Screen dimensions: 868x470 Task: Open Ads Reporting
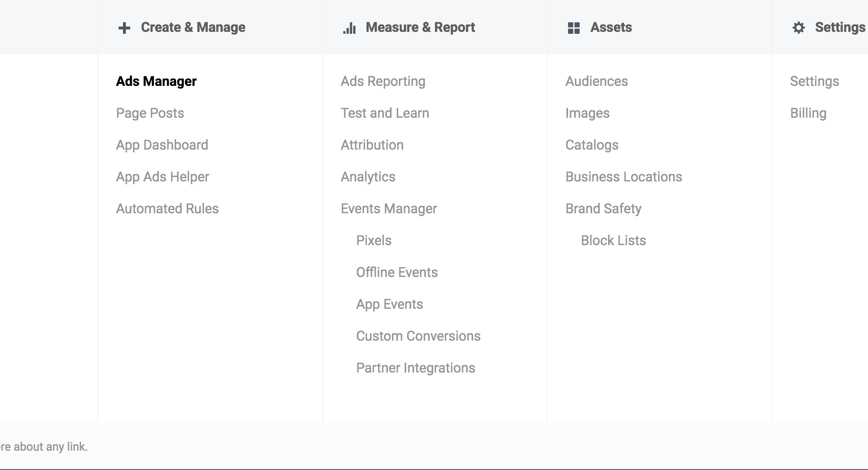point(383,81)
